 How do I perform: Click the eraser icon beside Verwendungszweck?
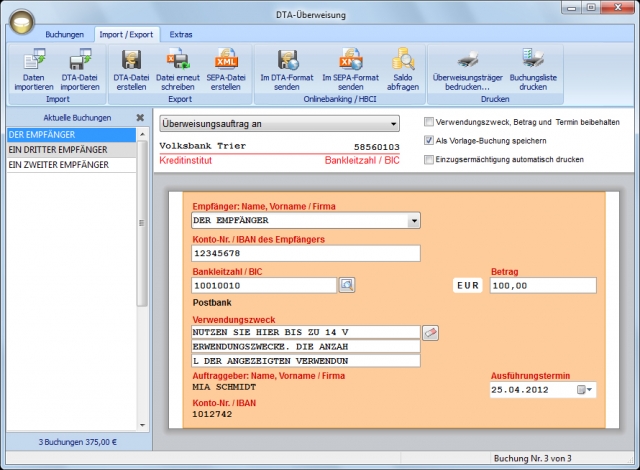[430, 333]
